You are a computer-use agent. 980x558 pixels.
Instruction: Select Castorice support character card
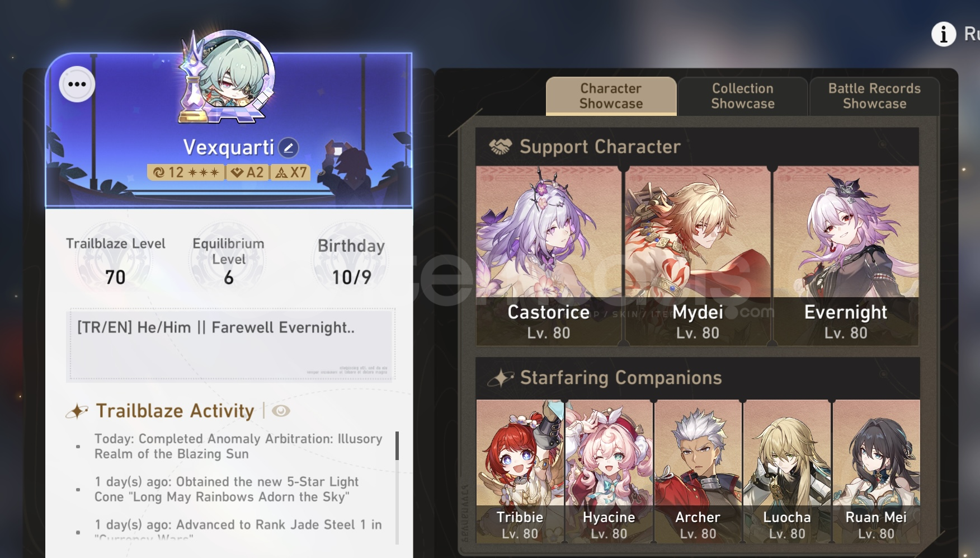548,255
